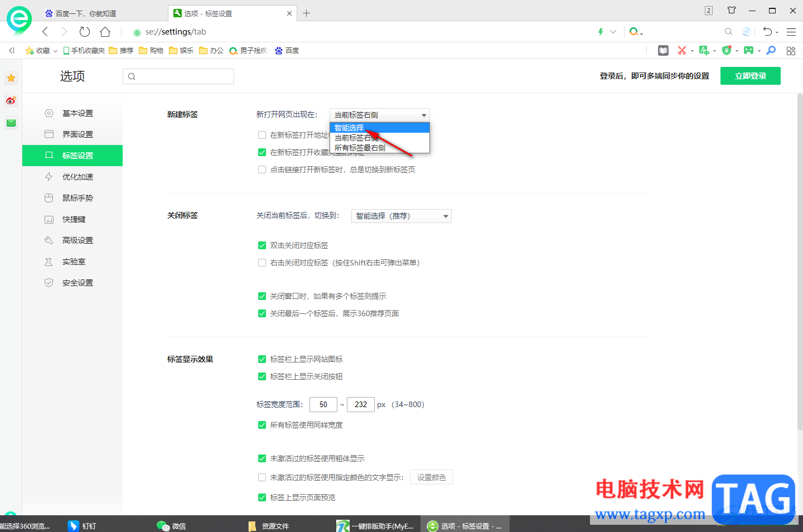Open the hamburger main menu
This screenshot has height=532, width=803.
(791, 32)
